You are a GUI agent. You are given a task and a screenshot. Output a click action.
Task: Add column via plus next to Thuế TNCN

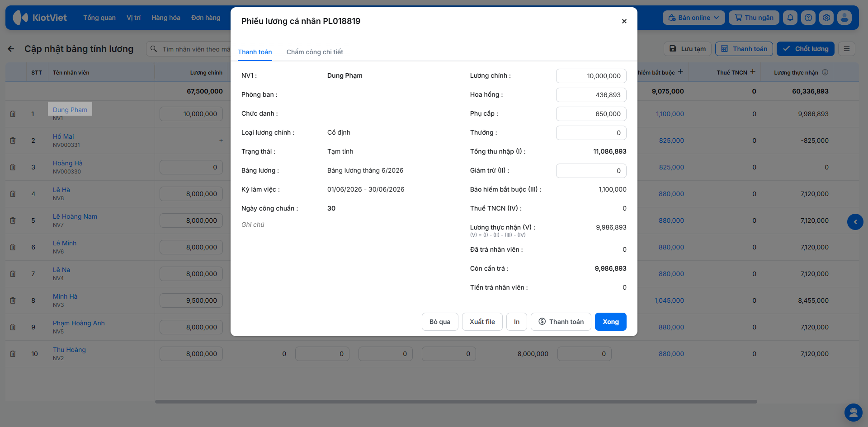click(753, 72)
